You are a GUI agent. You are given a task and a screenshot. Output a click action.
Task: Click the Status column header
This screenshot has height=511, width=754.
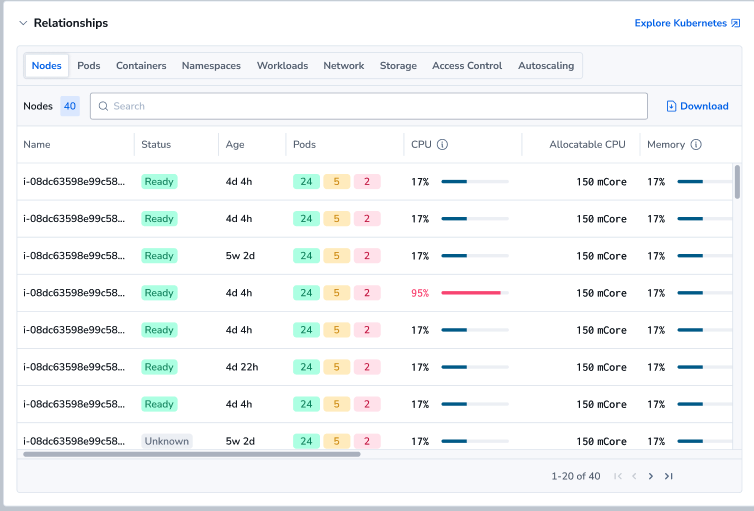point(156,145)
